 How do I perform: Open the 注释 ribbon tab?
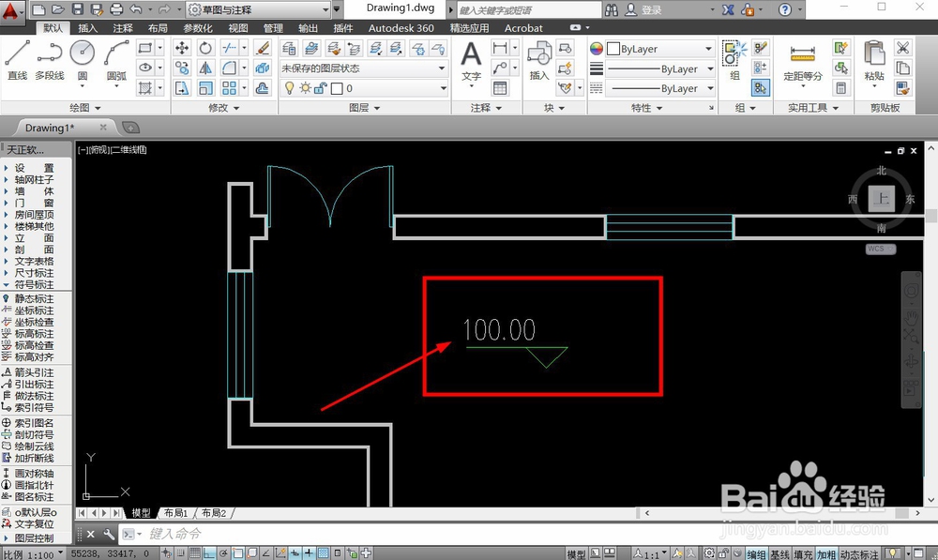click(123, 28)
